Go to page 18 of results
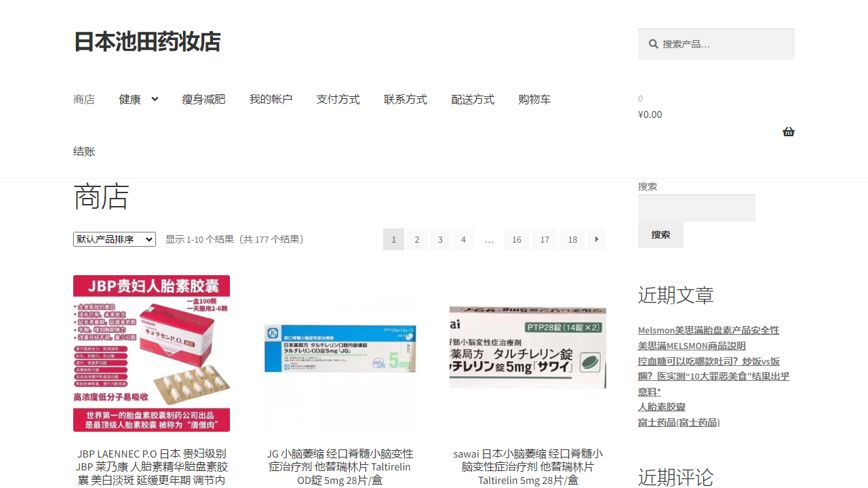Image resolution: width=868 pixels, height=488 pixels. coord(572,239)
